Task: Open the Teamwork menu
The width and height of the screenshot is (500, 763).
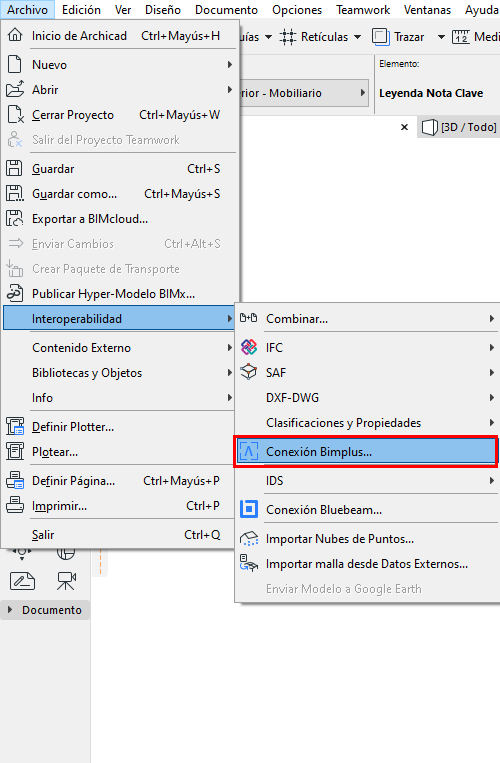Action: tap(363, 10)
